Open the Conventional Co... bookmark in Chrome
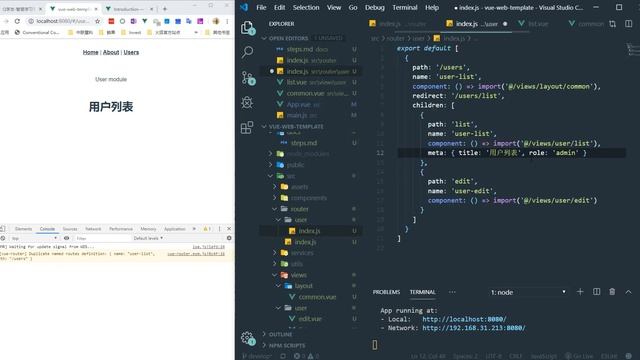Screen dimensions: 640x360 38,32
